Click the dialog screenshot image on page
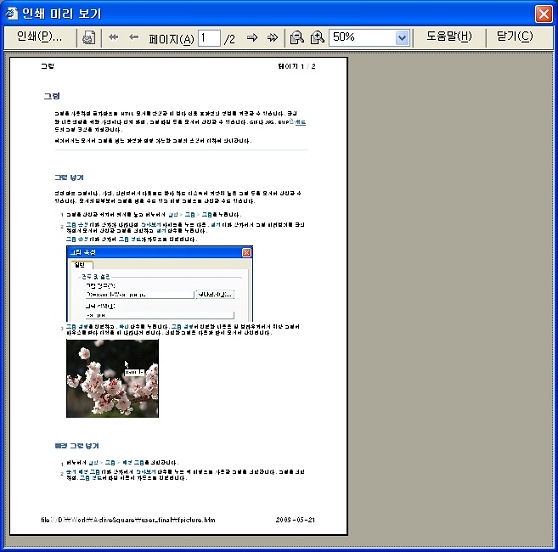This screenshot has width=558, height=552. coord(159,284)
